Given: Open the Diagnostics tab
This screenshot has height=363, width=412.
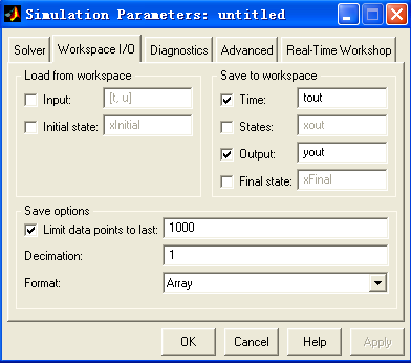Looking at the screenshot, I should (179, 50).
